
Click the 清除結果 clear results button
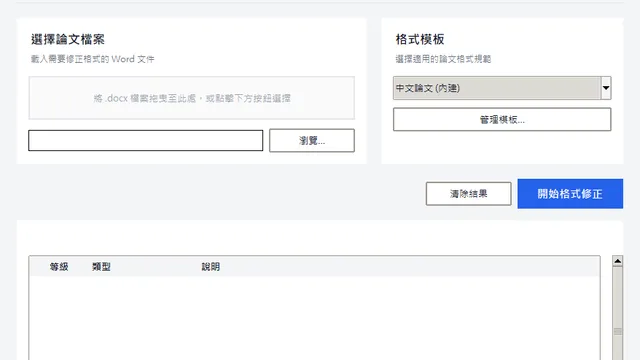[x=469, y=193]
